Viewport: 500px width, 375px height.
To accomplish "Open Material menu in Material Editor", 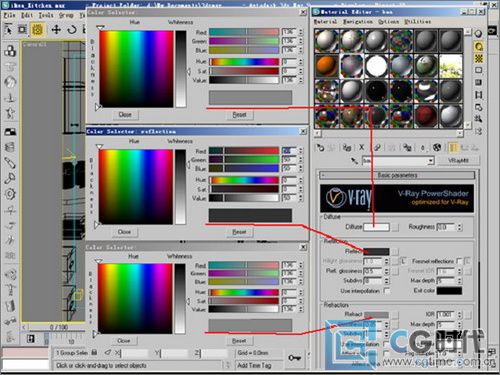I will coord(325,21).
